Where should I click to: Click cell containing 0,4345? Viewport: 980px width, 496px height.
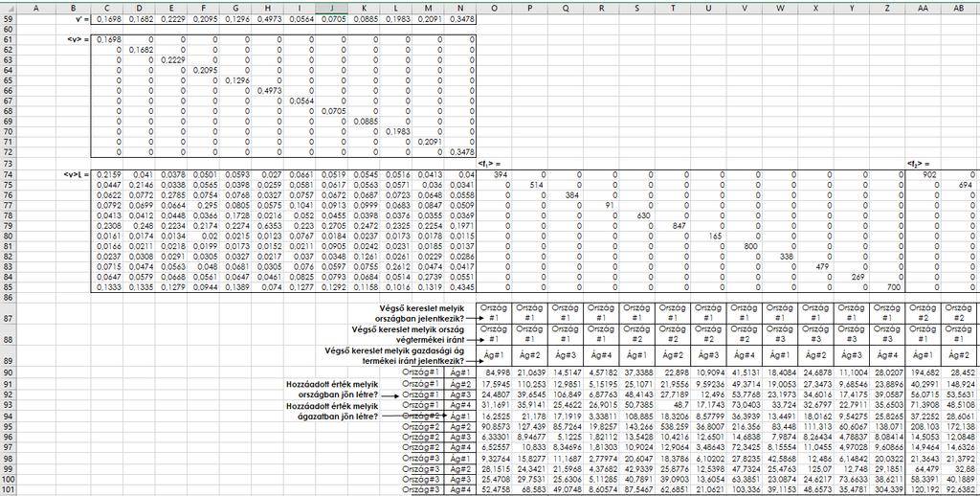(x=460, y=286)
